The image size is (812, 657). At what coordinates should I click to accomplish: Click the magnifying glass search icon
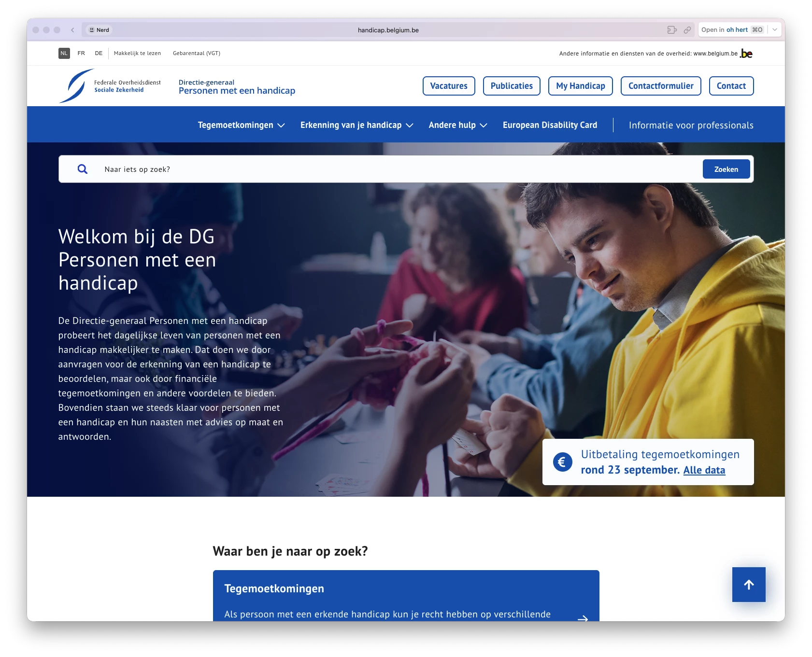tap(83, 169)
